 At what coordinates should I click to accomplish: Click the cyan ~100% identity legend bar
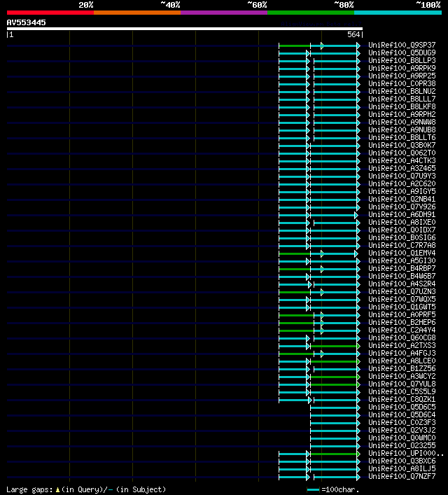[398, 13]
